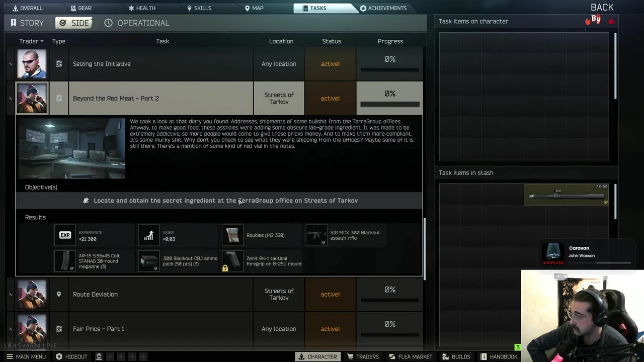The height and width of the screenshot is (362, 644).
Task: Click the AK-50 item in stash
Action: pos(566,195)
